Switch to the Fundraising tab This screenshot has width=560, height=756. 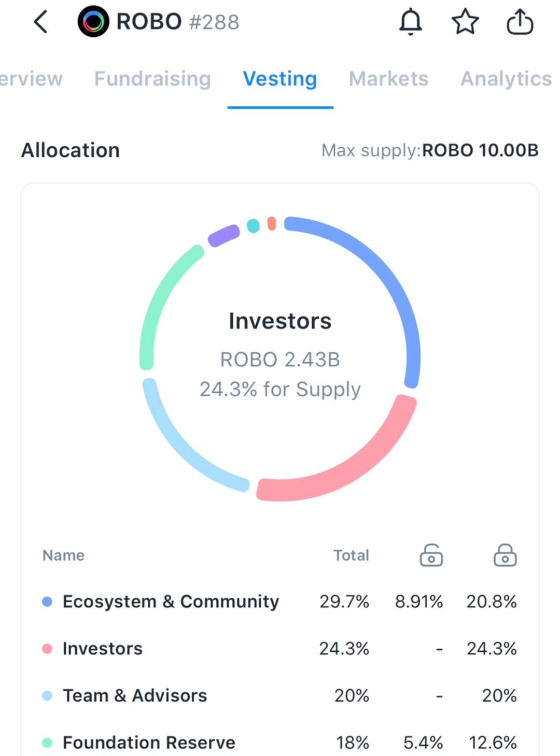click(x=152, y=79)
